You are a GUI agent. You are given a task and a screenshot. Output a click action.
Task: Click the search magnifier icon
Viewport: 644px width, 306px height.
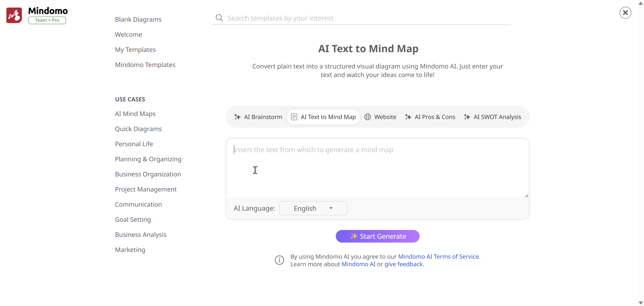[x=219, y=18]
